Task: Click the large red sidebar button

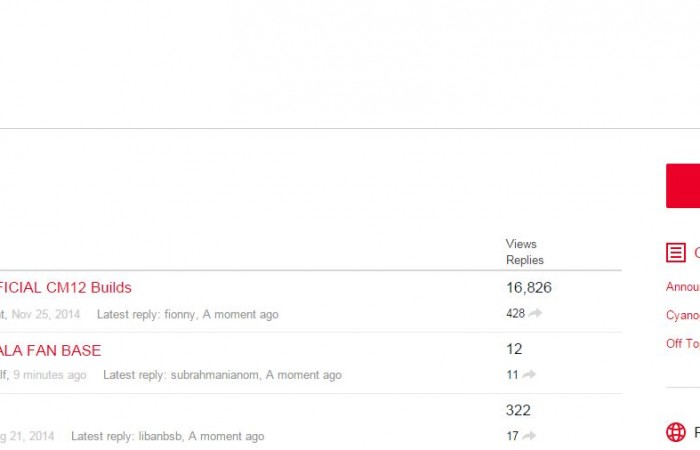Action: point(683,186)
